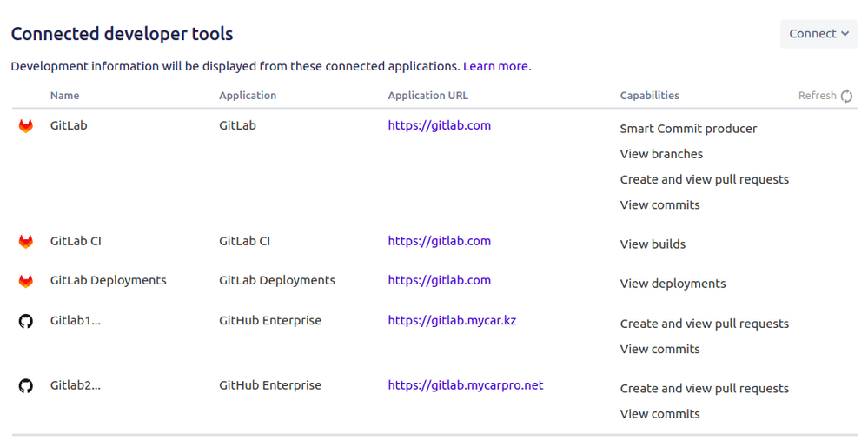Click the GitLab Deployments row logo icon
Image resolution: width=868 pixels, height=441 pixels.
25,281
